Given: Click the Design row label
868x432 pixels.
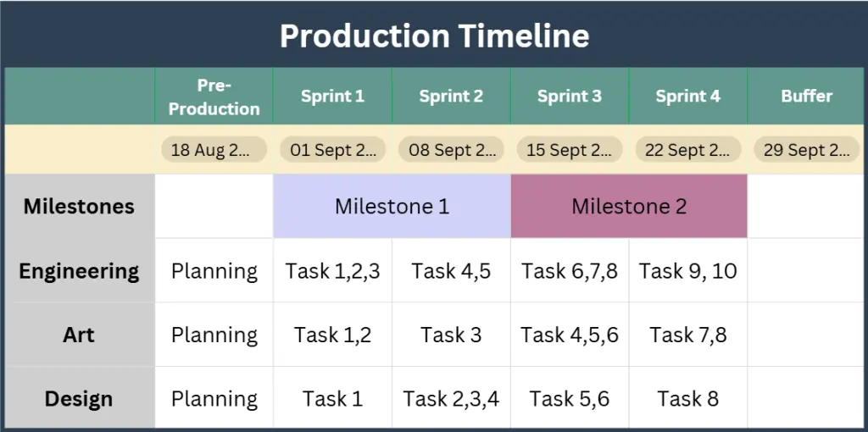Looking at the screenshot, I should [x=79, y=398].
